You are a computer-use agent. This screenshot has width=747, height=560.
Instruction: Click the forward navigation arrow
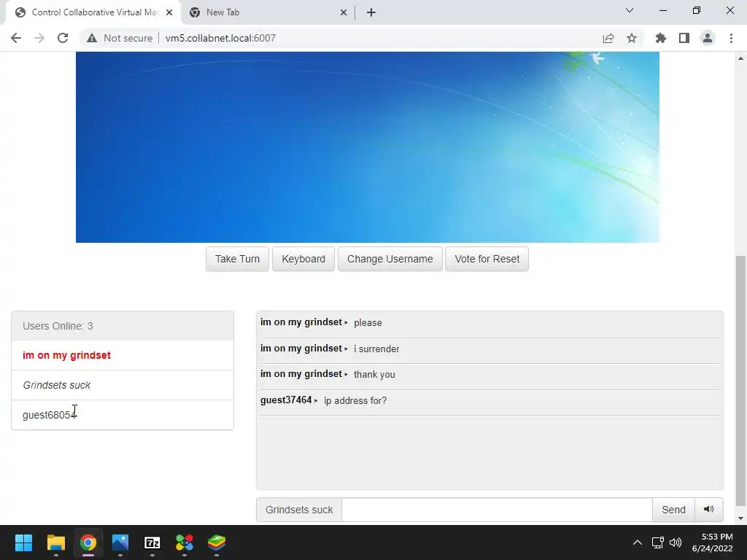click(x=39, y=38)
